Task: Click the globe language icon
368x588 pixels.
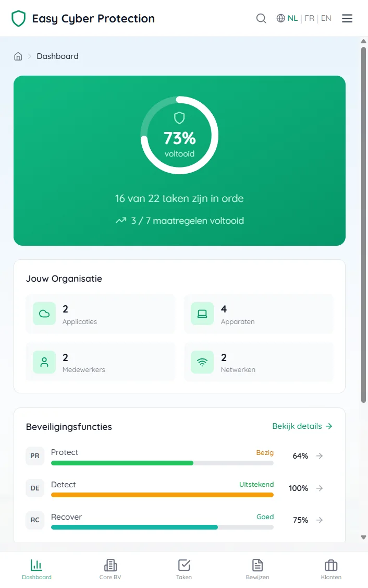Action: pos(280,18)
